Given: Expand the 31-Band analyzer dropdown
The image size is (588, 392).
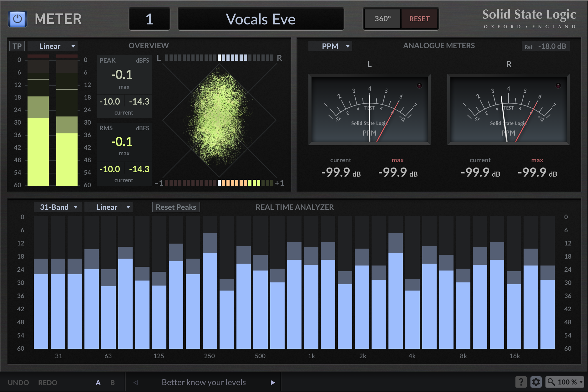Looking at the screenshot, I should (58, 207).
